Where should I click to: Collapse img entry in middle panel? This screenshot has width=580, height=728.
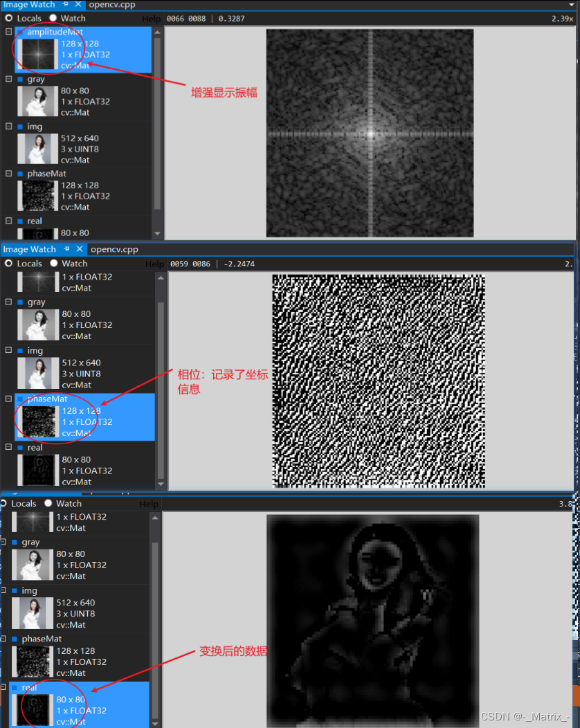(8, 350)
